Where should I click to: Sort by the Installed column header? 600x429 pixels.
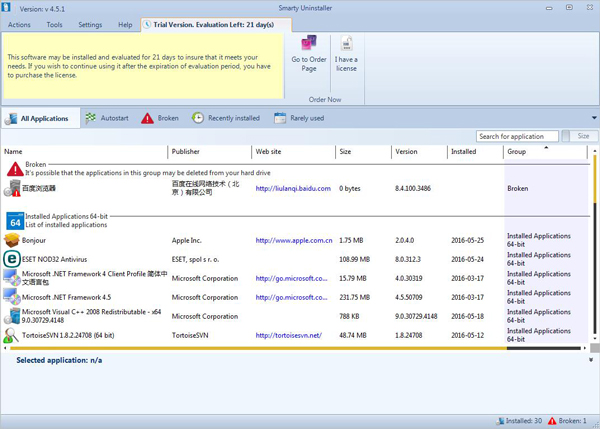pos(475,152)
